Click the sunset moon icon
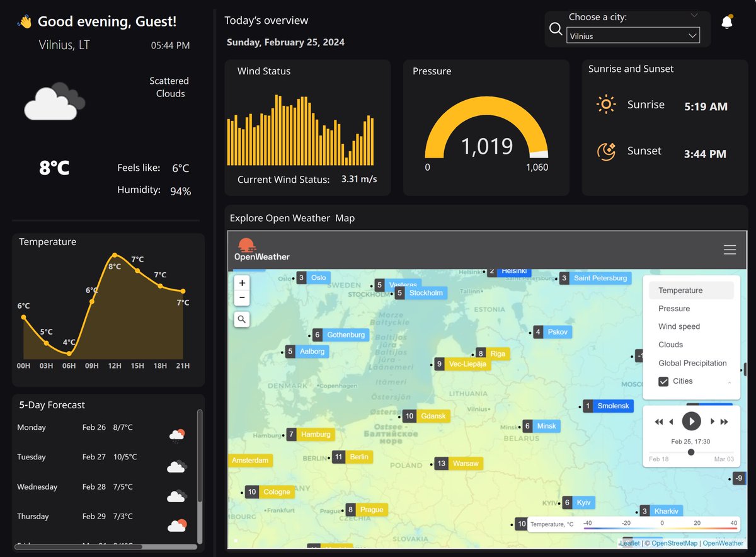Viewport: 756px width, 557px height. pyautogui.click(x=606, y=151)
